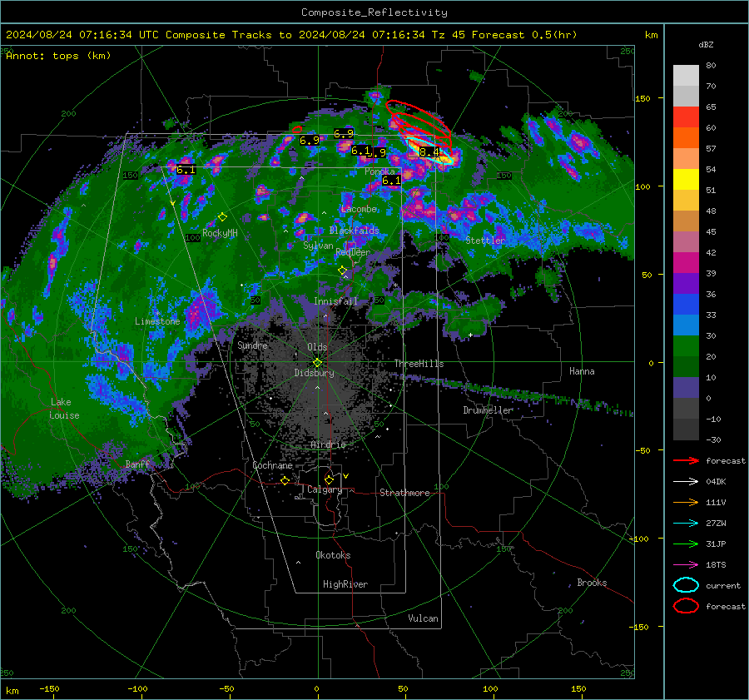The image size is (749, 700).
Task: Pick the bright green 20–30 dBZ swatch
Action: [x=686, y=346]
